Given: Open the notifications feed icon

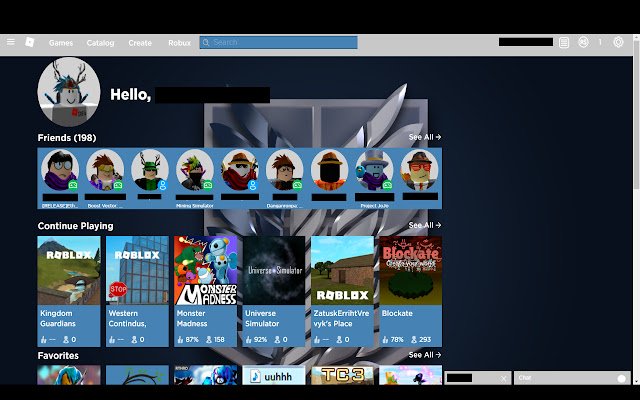Looking at the screenshot, I should pyautogui.click(x=564, y=42).
